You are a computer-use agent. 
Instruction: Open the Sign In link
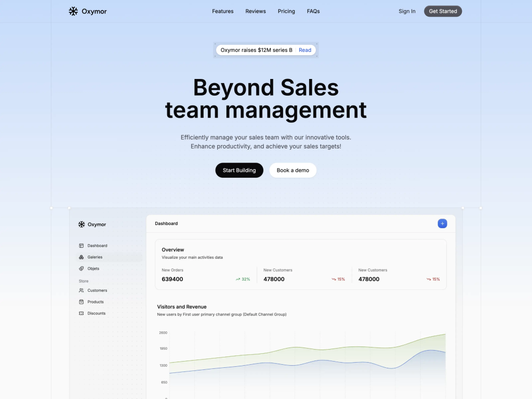407,11
